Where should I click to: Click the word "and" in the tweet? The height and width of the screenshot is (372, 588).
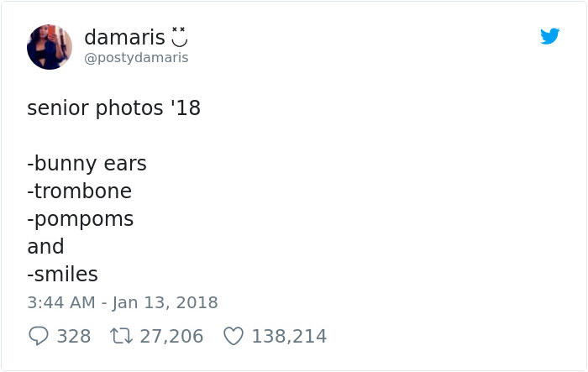45,246
